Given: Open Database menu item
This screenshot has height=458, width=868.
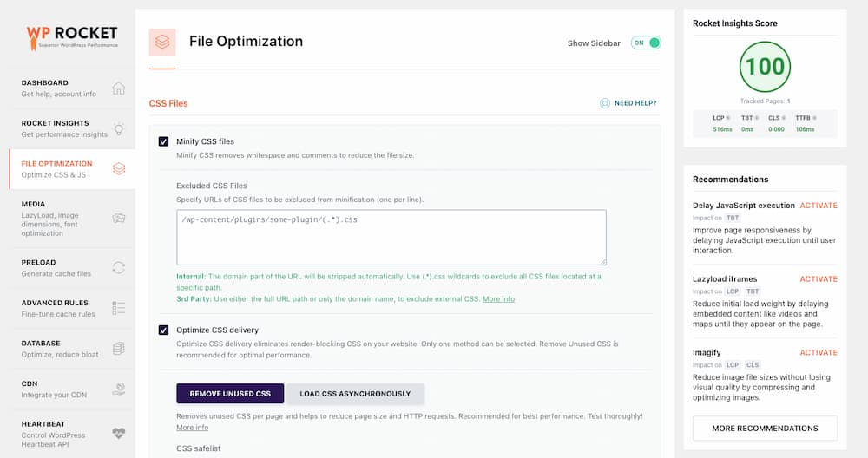Looking at the screenshot, I should [72, 349].
